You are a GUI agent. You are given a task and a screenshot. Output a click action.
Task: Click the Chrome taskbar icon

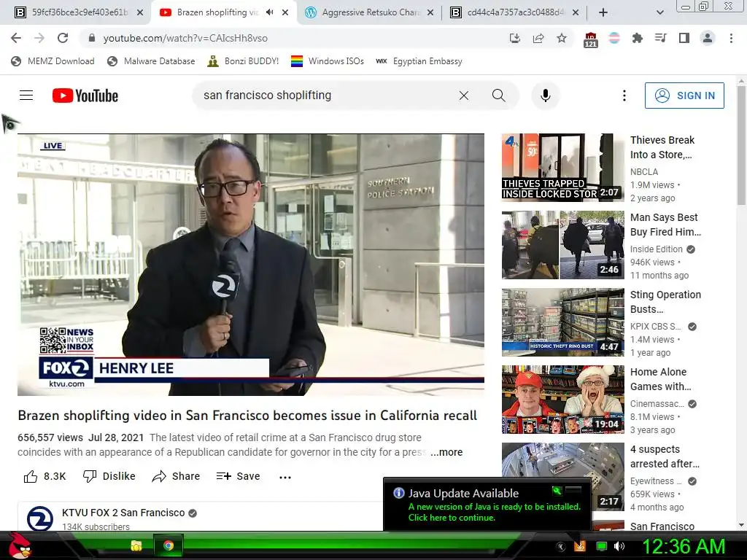click(169, 545)
